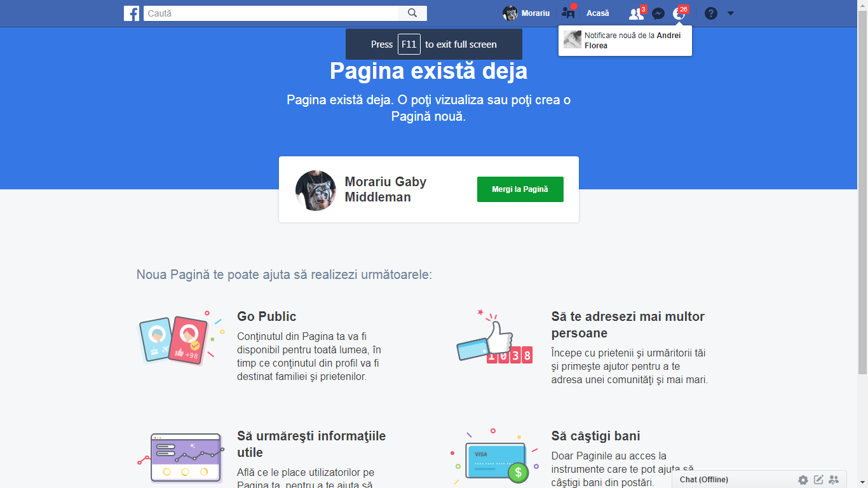Click the create group icon in chat bar
Image resolution: width=868 pixels, height=488 pixels.
click(x=834, y=480)
